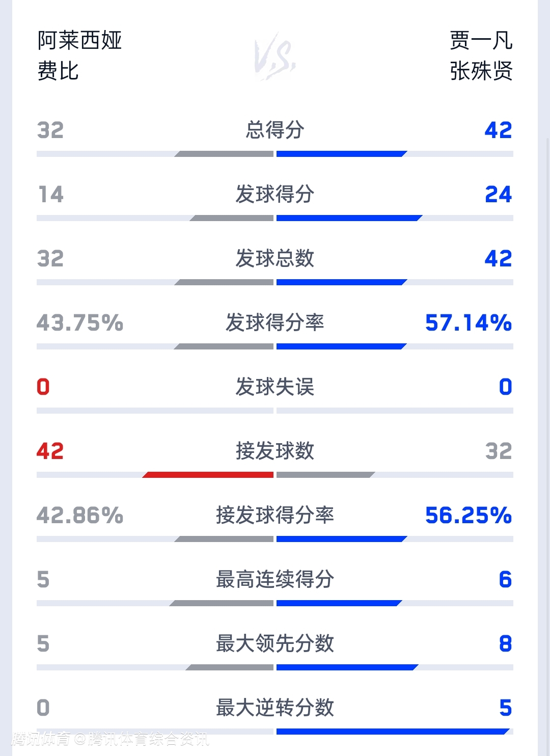Click the 发球失误 label
Screen dimensions: 550x756
[x=275, y=387]
